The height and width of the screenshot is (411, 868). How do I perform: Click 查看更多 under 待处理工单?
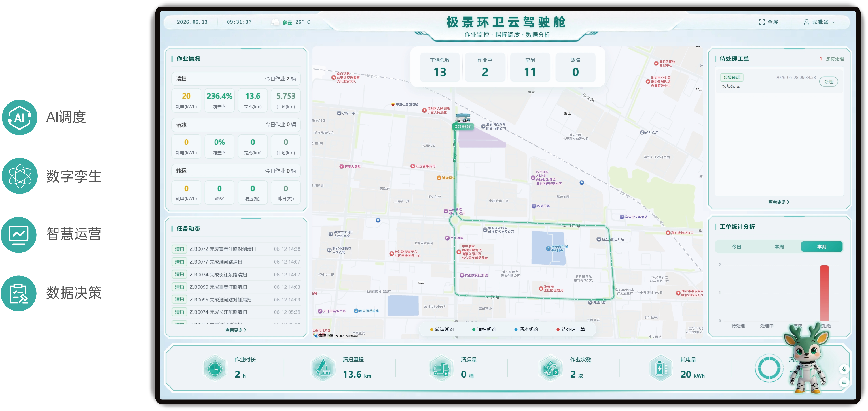click(778, 202)
